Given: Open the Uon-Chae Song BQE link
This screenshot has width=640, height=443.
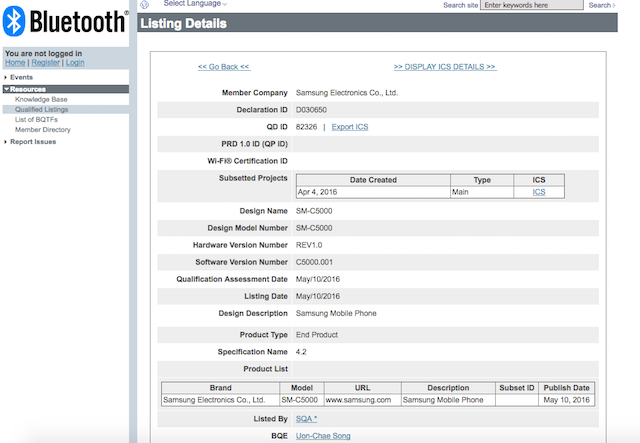Looking at the screenshot, I should [x=323, y=436].
